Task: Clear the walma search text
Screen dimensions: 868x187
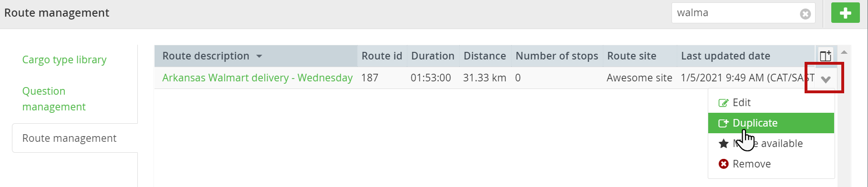Action: (x=806, y=14)
